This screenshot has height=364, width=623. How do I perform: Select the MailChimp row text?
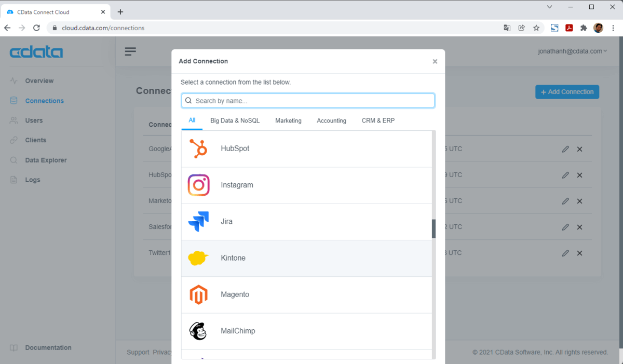pyautogui.click(x=238, y=331)
